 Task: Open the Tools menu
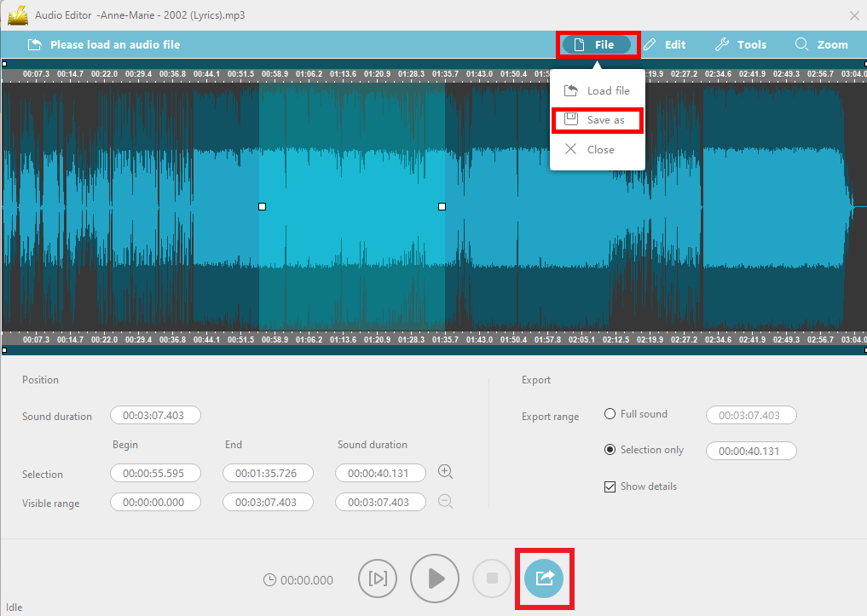[740, 45]
